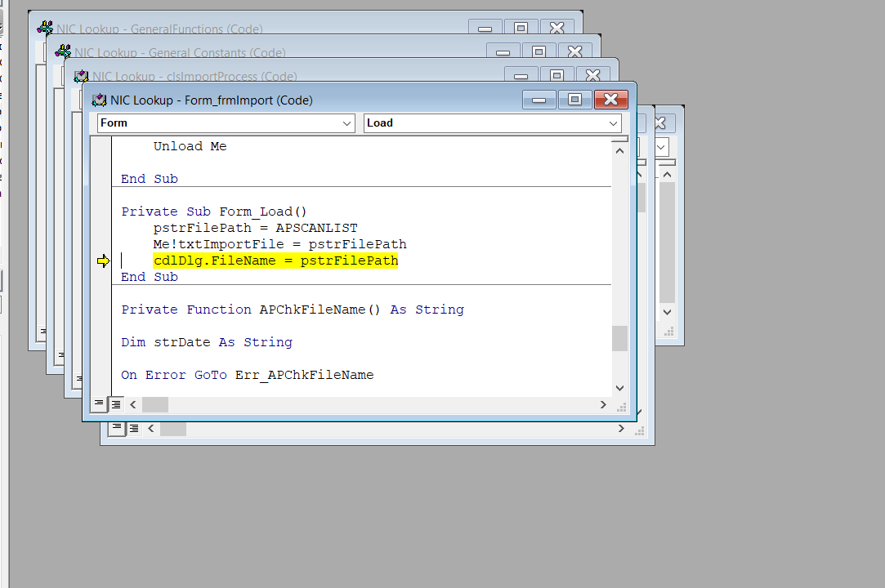885x588 pixels.
Task: Click Form_frmImport window title icon
Action: [100, 100]
